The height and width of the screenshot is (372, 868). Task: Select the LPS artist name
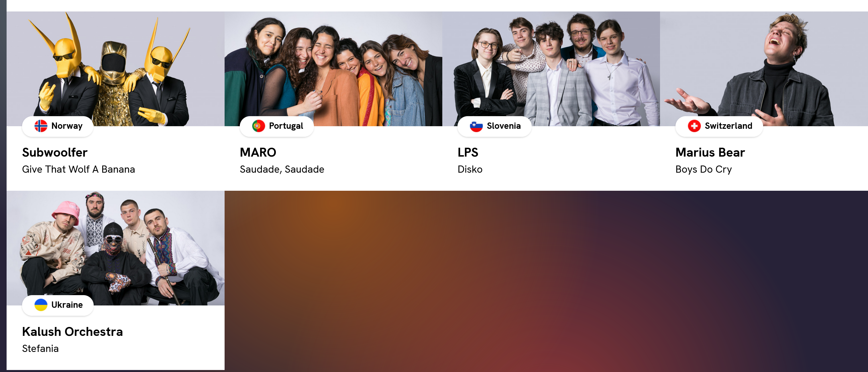(468, 152)
